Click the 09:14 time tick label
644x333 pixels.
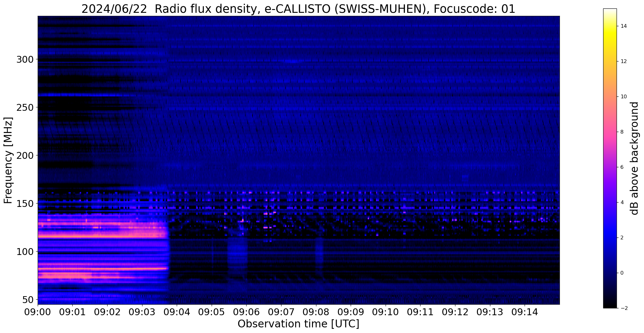(x=525, y=312)
